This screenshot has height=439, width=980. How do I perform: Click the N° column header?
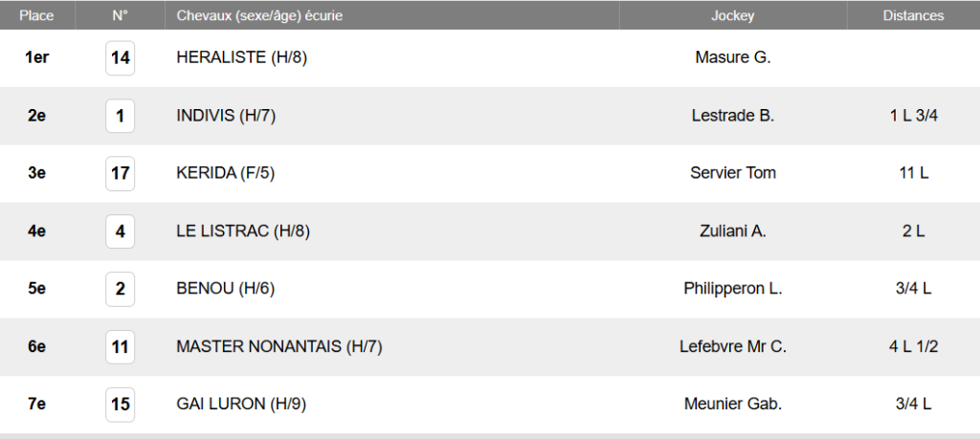tap(120, 15)
